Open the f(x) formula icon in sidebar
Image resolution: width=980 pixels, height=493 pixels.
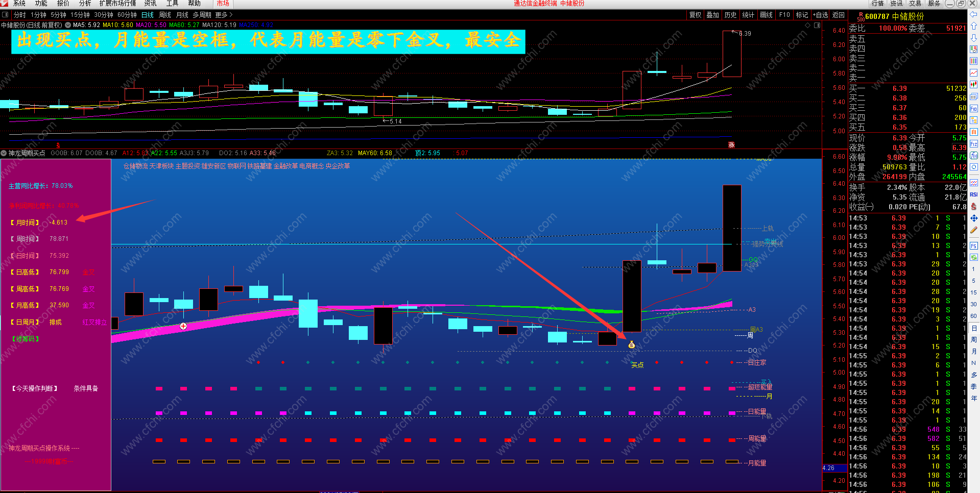pos(974,156)
